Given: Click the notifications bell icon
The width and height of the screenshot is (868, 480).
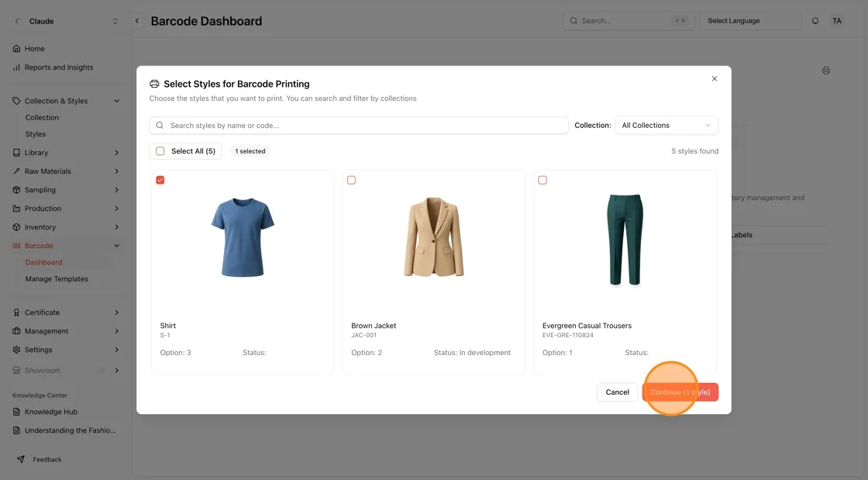Looking at the screenshot, I should click(815, 21).
